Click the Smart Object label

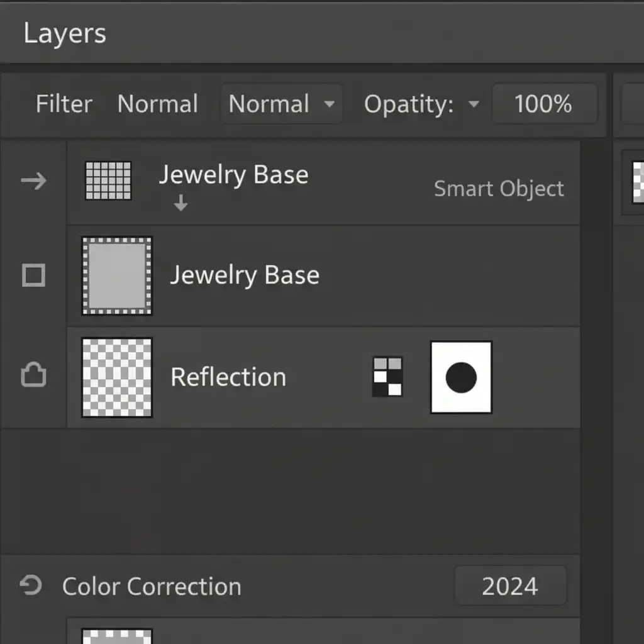pyautogui.click(x=499, y=189)
